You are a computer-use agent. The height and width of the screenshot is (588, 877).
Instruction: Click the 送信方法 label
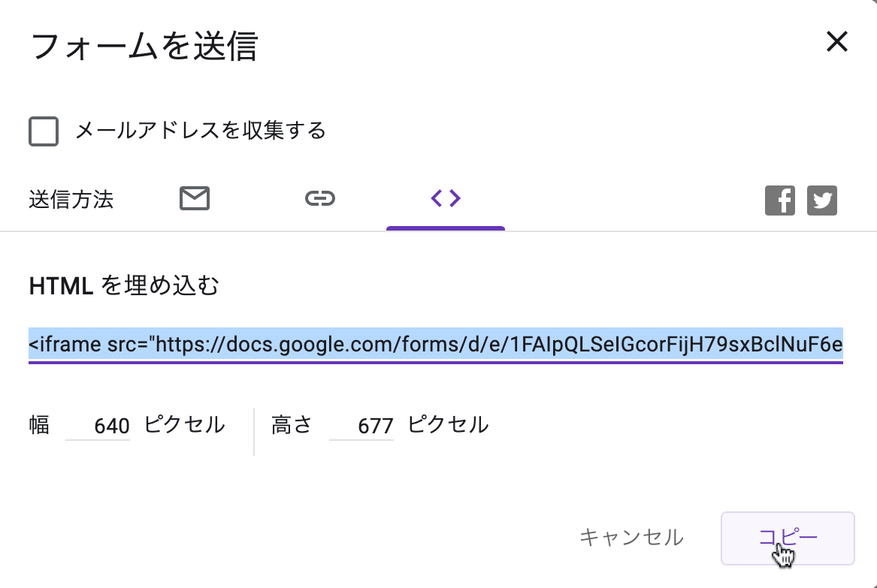[71, 200]
